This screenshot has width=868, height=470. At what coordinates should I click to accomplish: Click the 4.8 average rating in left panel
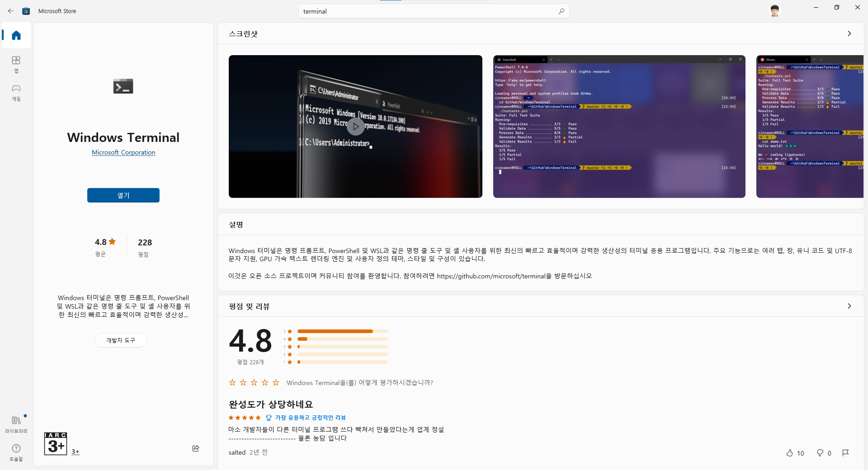point(105,242)
